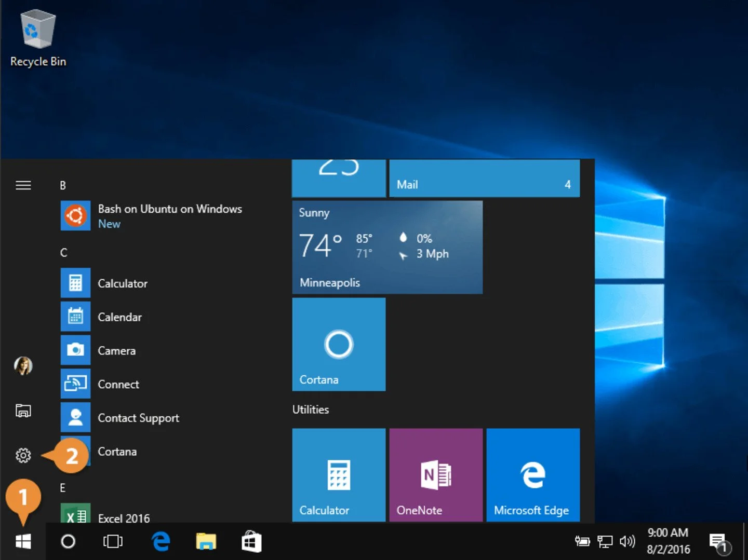Open the Minneapolis weather tile
748x560 pixels.
pos(388,248)
